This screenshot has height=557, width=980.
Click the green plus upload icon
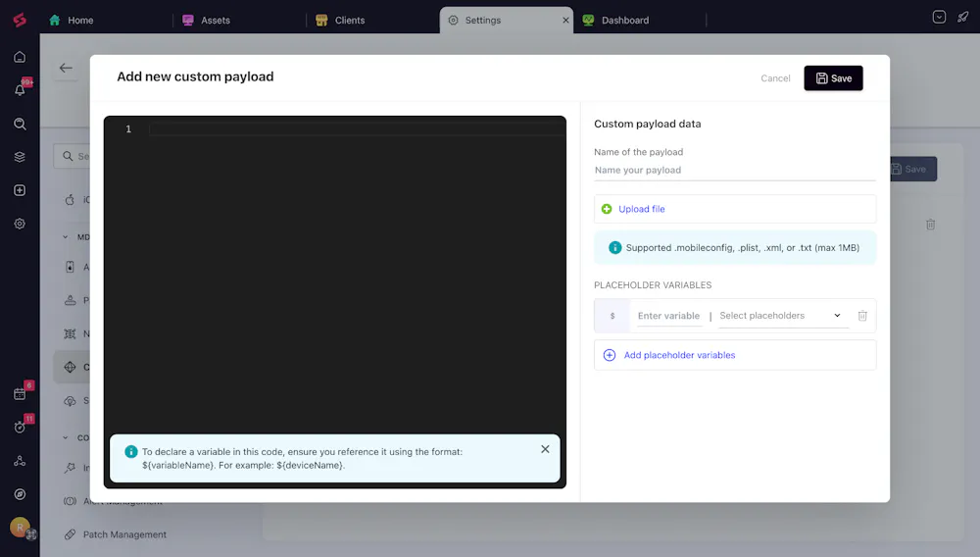(607, 209)
